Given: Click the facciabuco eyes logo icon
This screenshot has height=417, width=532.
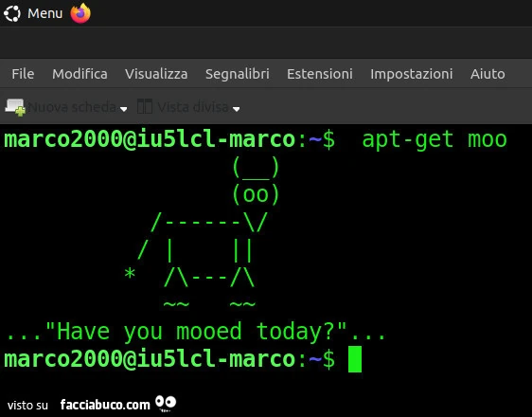Looking at the screenshot, I should (x=166, y=403).
